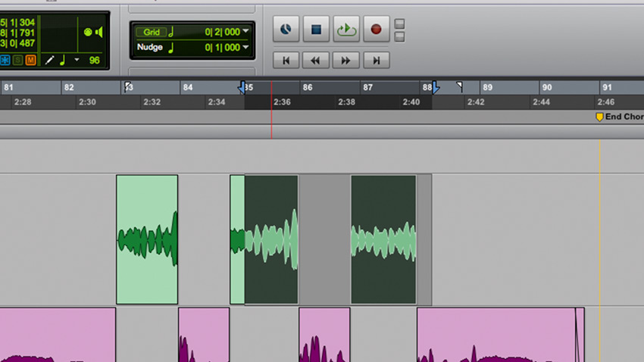Select the dark highlighted clip at bar 85
Viewport: 644px width, 362px height.
coord(271,239)
